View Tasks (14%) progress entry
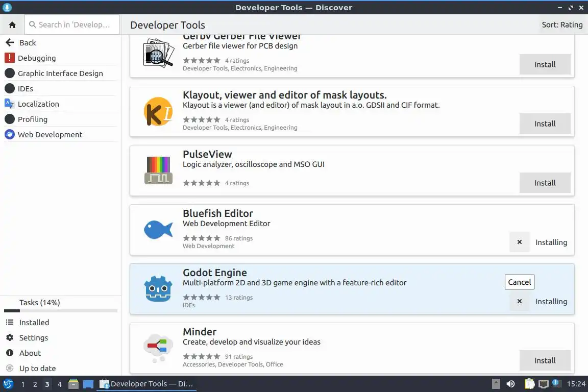This screenshot has width=588, height=392. pyautogui.click(x=61, y=303)
